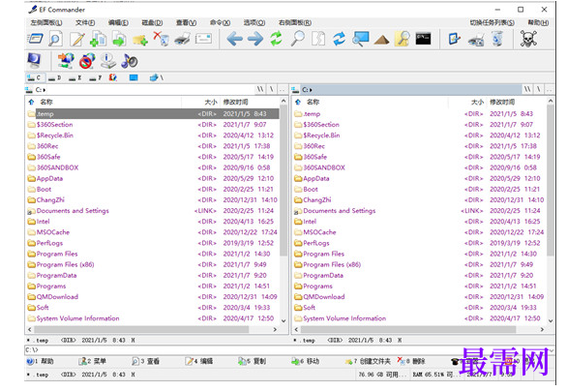Open the 左侧面板(L) menu
Image resolution: width=567 pixels, height=392 pixels.
point(46,22)
